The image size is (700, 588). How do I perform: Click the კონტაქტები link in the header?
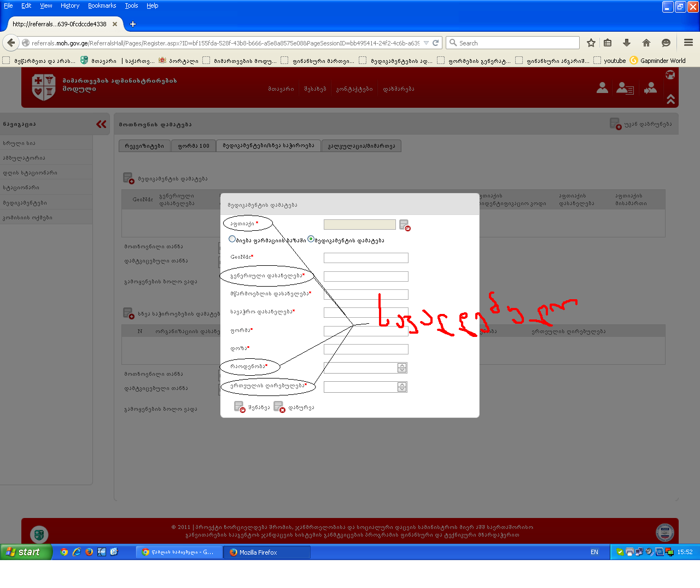354,89
